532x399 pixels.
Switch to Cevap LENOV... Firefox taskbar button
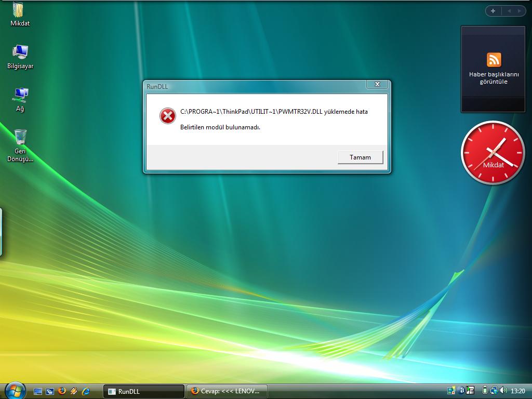pyautogui.click(x=227, y=391)
